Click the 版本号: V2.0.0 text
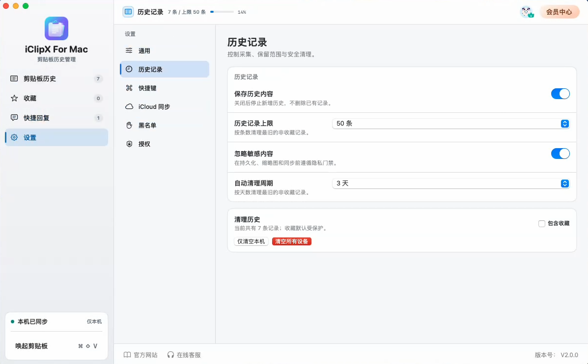The width and height of the screenshot is (588, 364). (x=557, y=355)
